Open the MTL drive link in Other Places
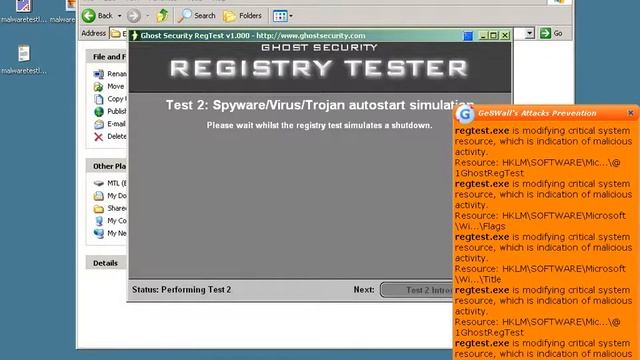 110,183
